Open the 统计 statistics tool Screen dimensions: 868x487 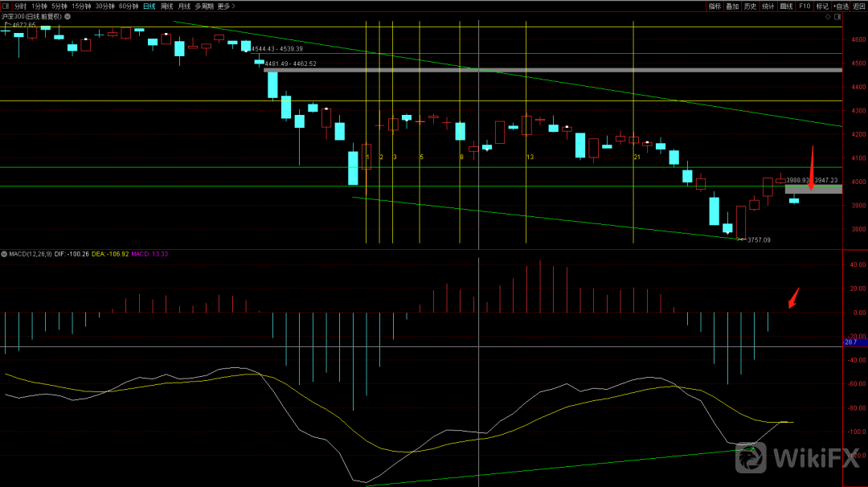(768, 6)
